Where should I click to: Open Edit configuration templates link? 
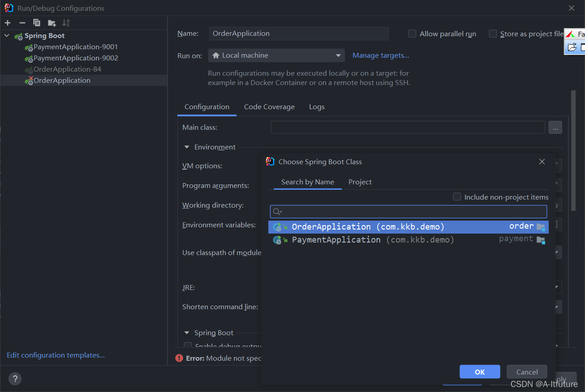56,355
